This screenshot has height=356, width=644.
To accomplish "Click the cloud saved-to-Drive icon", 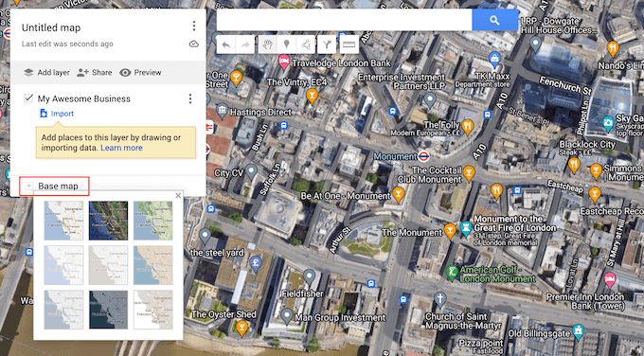I will (x=194, y=44).
